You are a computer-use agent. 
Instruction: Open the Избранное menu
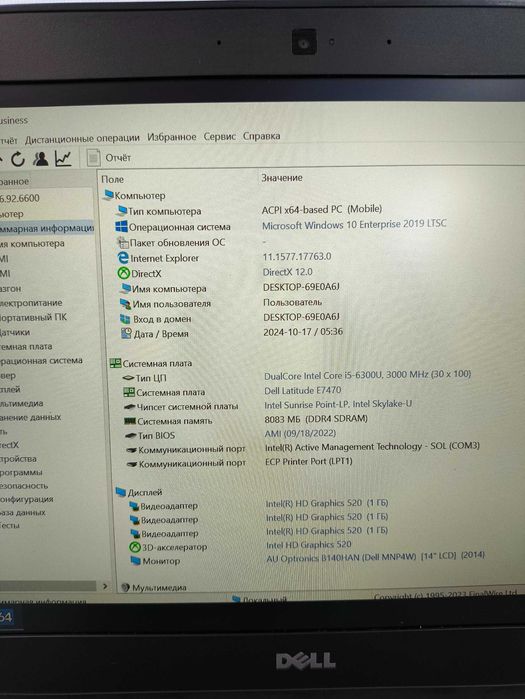click(172, 137)
